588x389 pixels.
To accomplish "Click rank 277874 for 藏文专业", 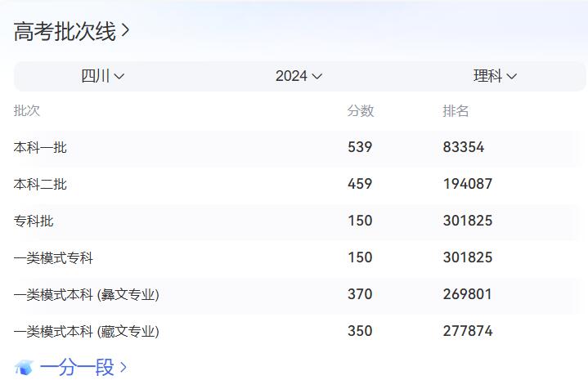I will [468, 331].
